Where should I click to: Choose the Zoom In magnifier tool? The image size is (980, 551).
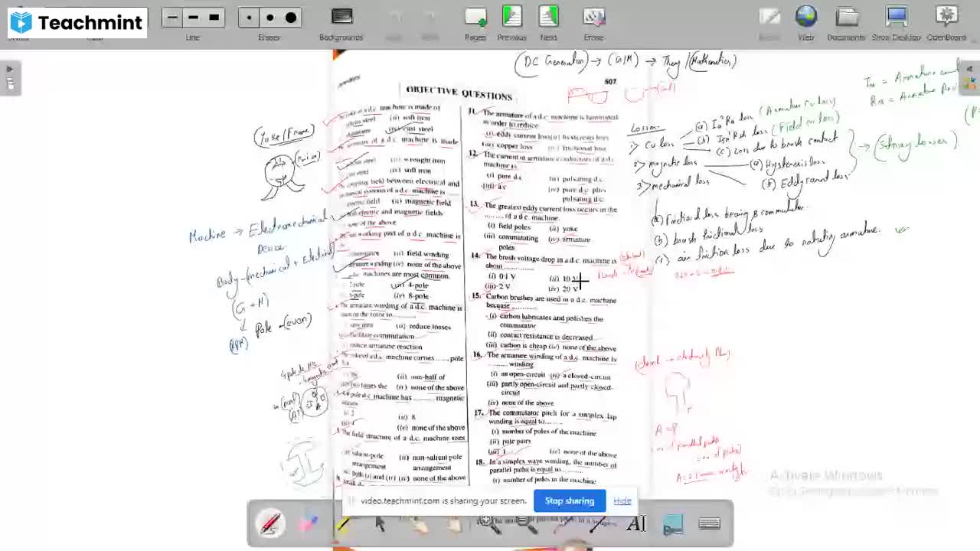489,524
